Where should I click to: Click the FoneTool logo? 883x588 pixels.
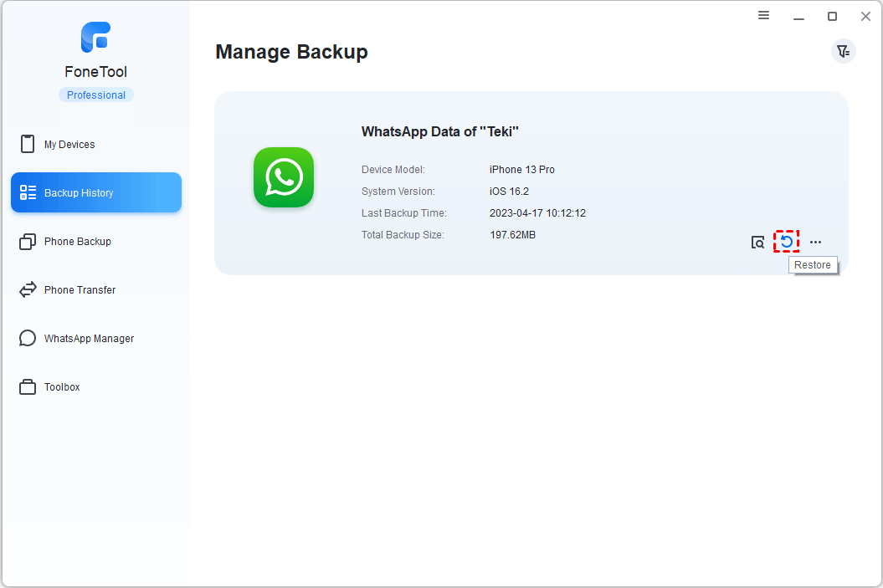(x=95, y=37)
